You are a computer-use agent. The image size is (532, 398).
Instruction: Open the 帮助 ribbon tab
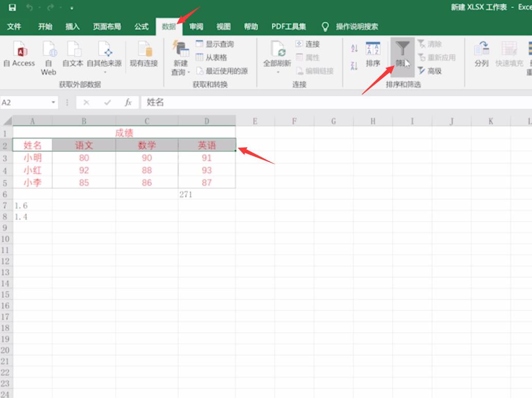251,26
